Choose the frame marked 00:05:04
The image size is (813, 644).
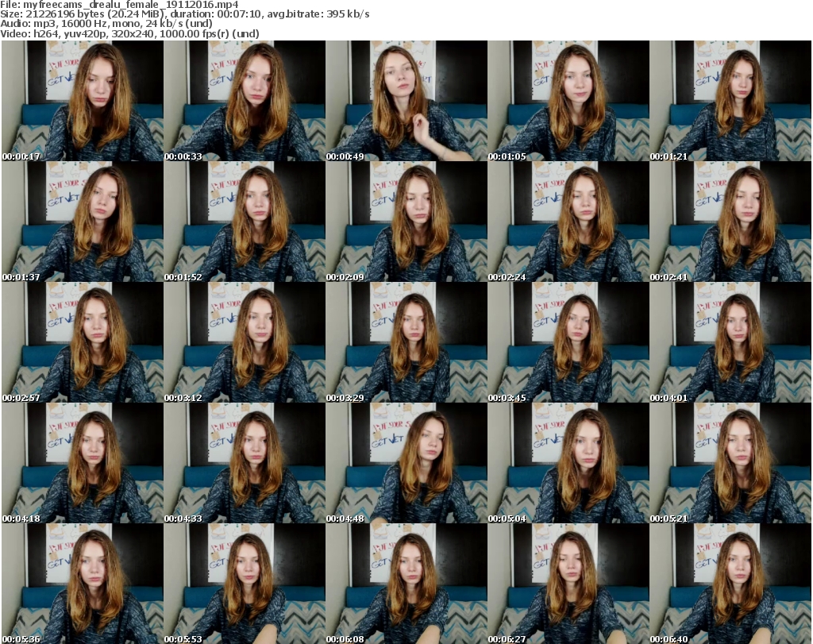click(568, 463)
